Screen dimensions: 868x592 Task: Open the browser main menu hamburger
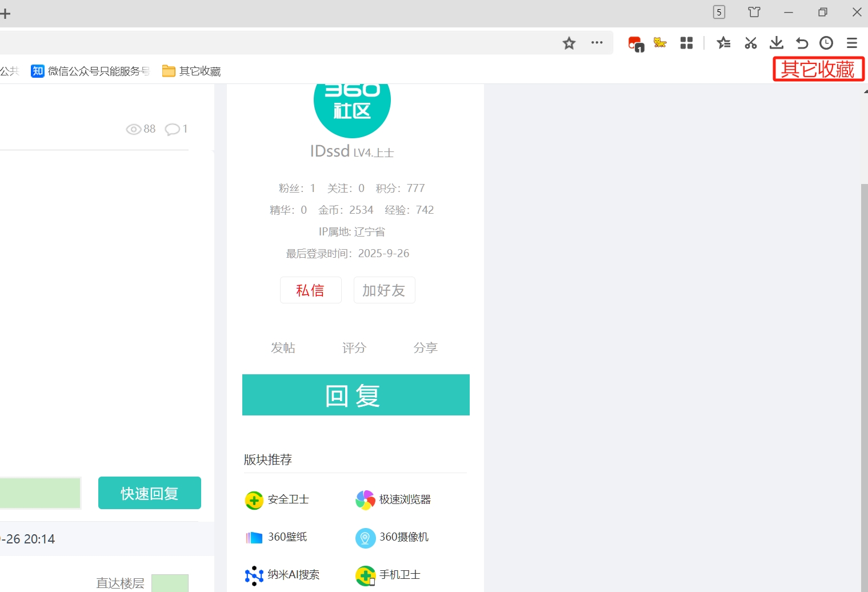click(x=852, y=43)
